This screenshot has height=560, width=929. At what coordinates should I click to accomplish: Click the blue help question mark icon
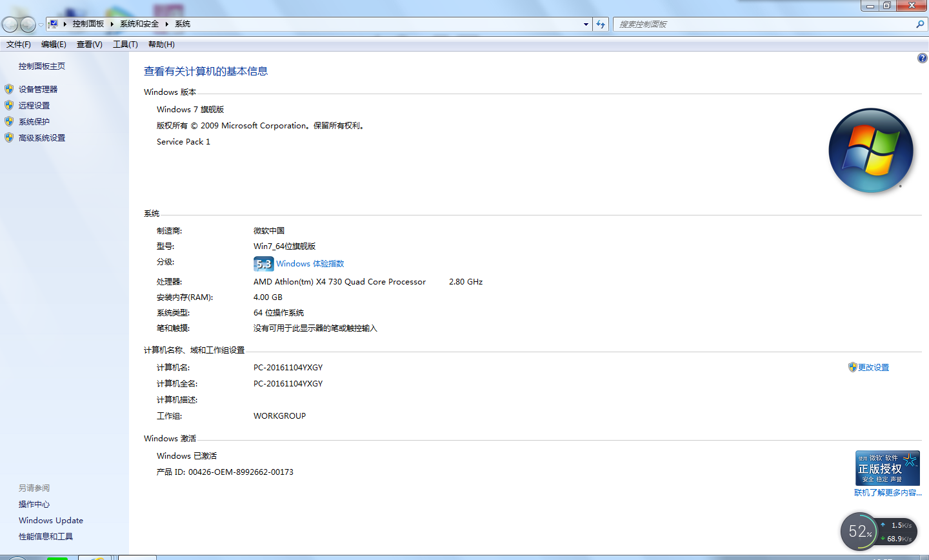point(922,58)
